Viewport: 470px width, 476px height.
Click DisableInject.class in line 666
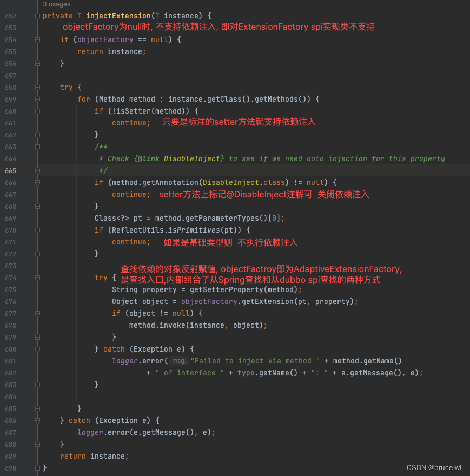(x=244, y=182)
